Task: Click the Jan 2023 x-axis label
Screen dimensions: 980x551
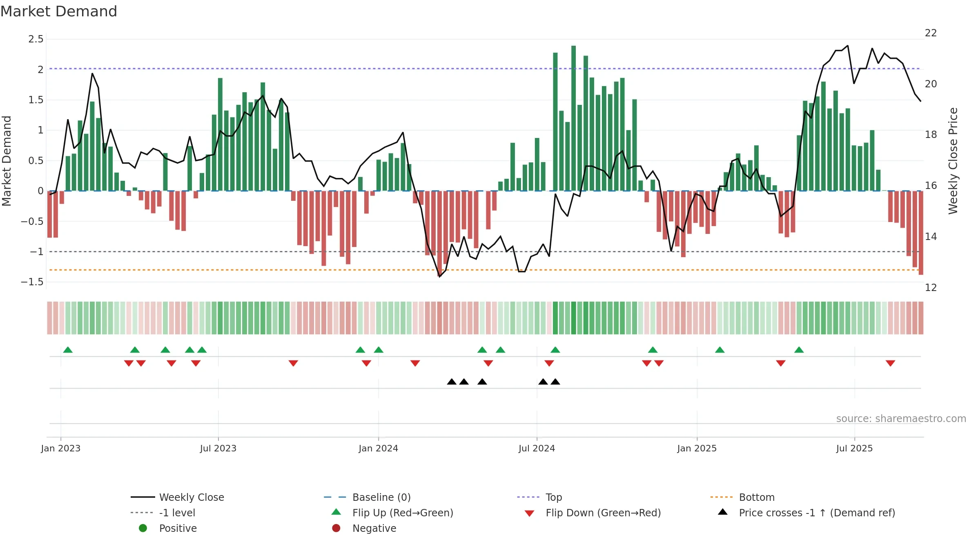Action: tap(61, 448)
